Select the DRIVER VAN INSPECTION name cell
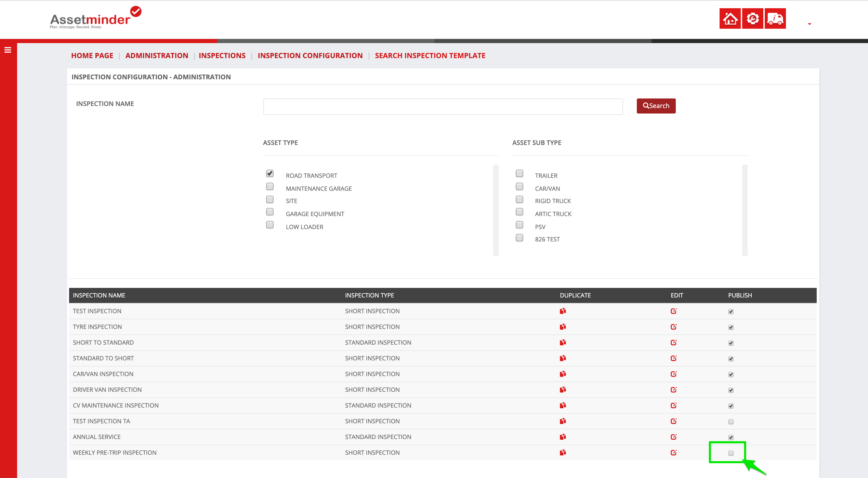868x478 pixels. 107,389
